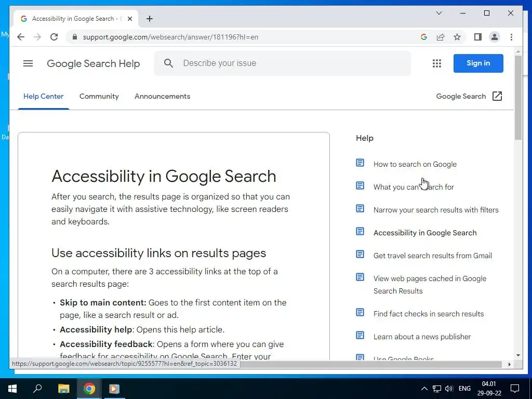Image resolution: width=532 pixels, height=399 pixels.
Task: Open Chrome profile avatar
Action: (x=495, y=37)
